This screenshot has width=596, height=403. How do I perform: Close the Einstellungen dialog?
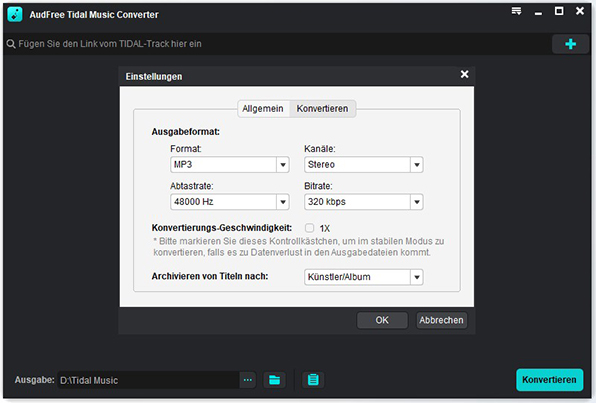tap(464, 74)
